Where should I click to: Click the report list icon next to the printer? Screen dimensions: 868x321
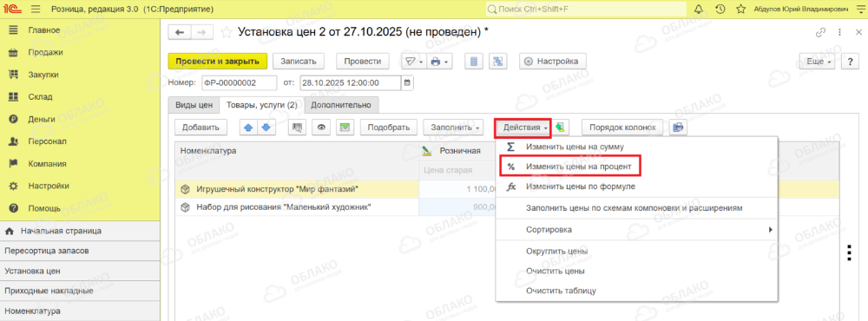473,62
